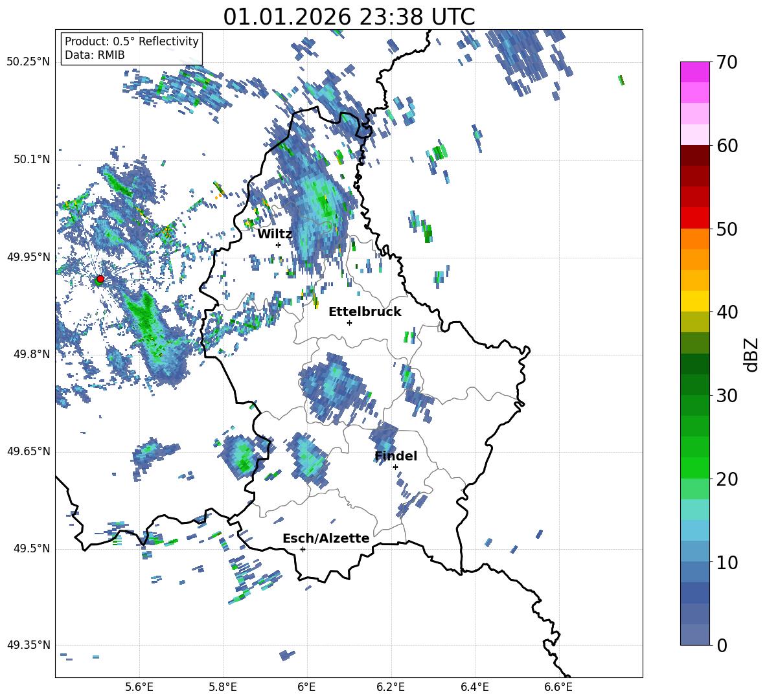Click the yellow 40 dBZ color band
Screen dimensions: 767x700
pyautogui.click(x=694, y=301)
